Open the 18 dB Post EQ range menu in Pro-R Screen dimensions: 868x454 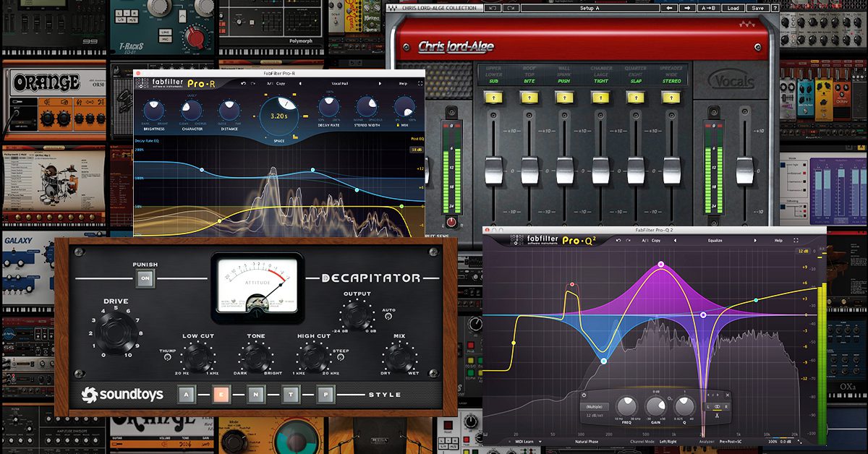click(417, 149)
